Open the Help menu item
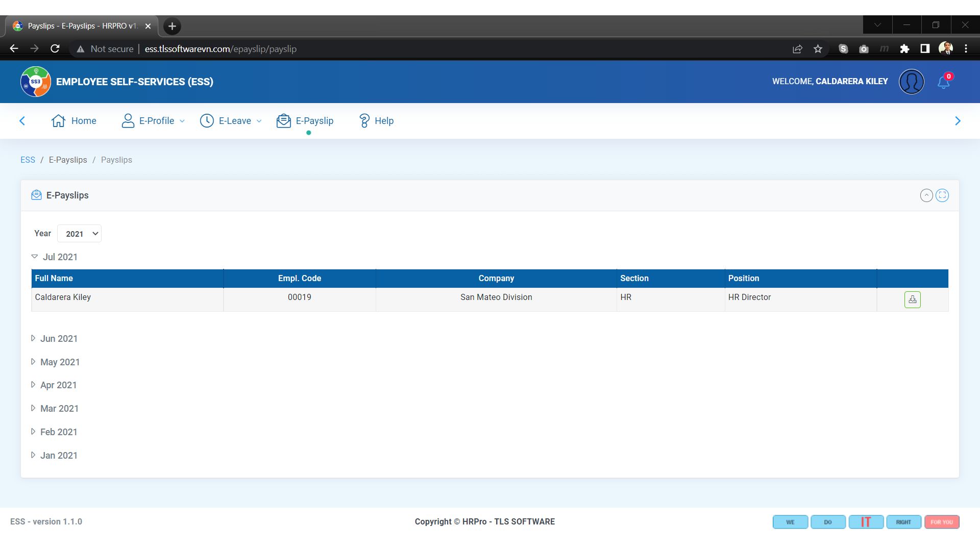Screen dimensions: 980x551 [376, 121]
